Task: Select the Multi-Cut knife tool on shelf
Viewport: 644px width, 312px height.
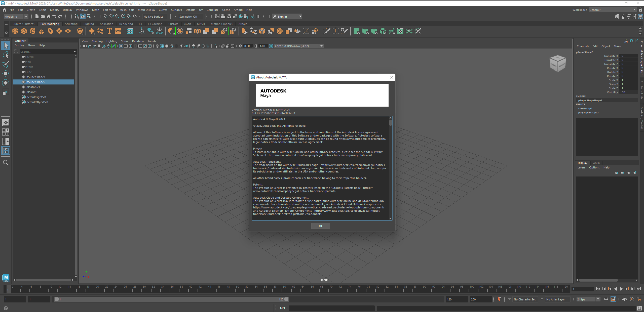Action: pyautogui.click(x=327, y=31)
